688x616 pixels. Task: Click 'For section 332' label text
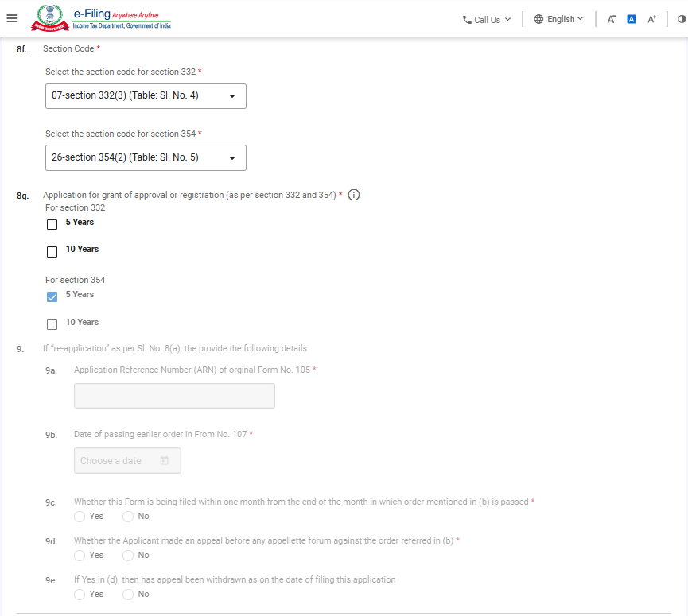click(75, 207)
